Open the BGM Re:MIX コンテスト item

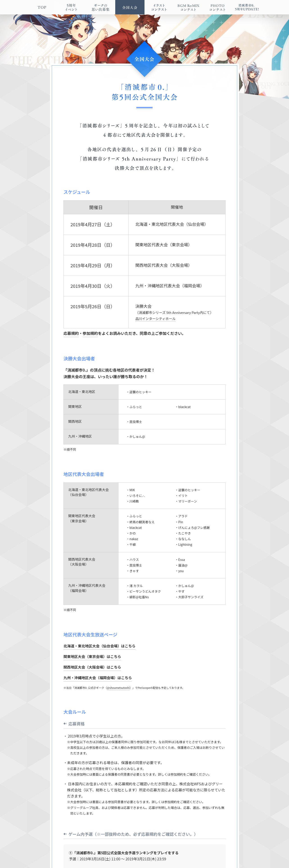[x=188, y=7]
